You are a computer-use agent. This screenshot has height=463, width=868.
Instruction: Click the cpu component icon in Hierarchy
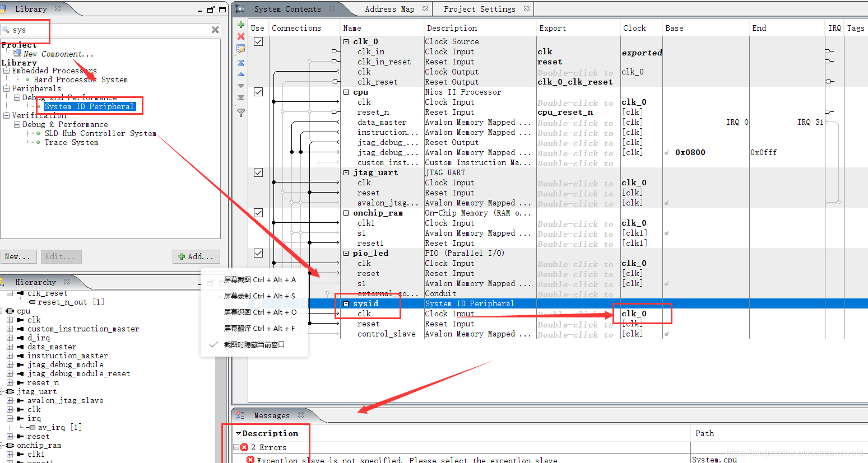click(10, 311)
